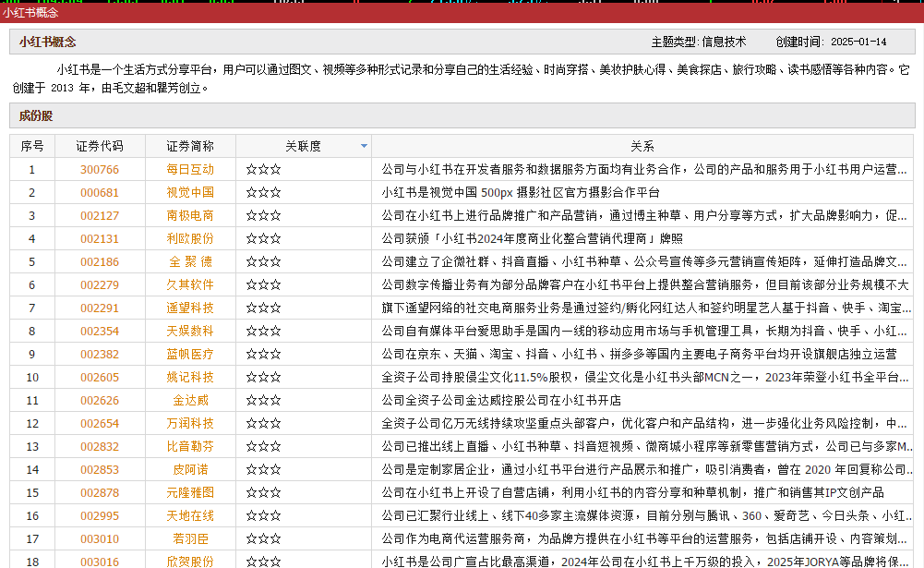Click the 成份股 section heading
Viewport: 924px width, 568px height.
coord(36,116)
